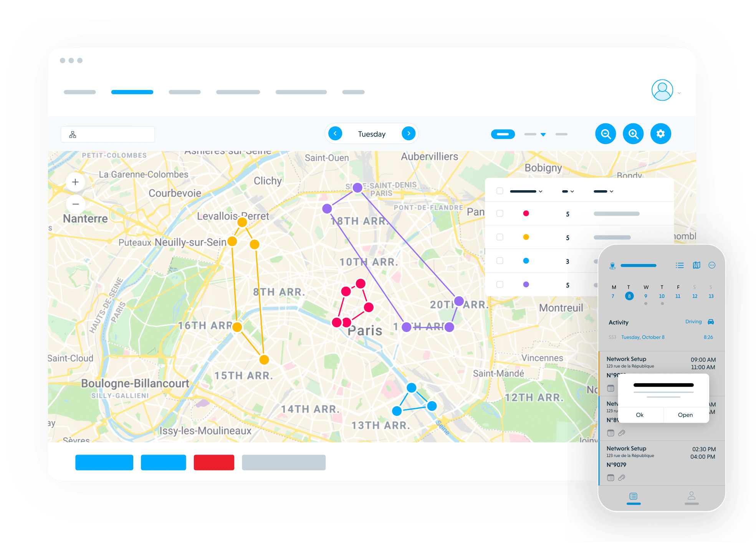The height and width of the screenshot is (543, 756).
Task: Click the grey button below map
Action: coord(284,462)
